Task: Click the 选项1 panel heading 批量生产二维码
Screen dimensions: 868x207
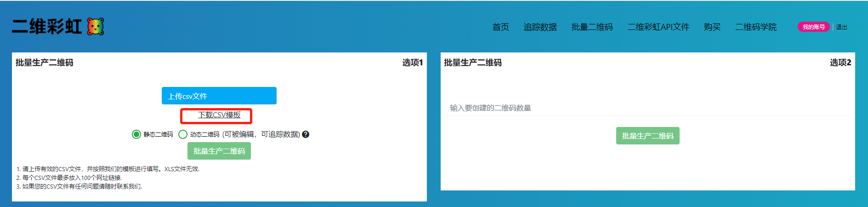Action: pyautogui.click(x=45, y=63)
